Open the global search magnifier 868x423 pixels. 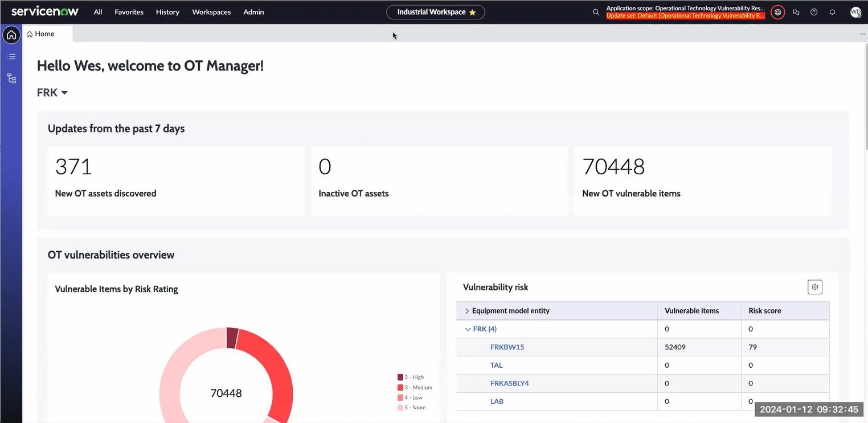pyautogui.click(x=596, y=12)
